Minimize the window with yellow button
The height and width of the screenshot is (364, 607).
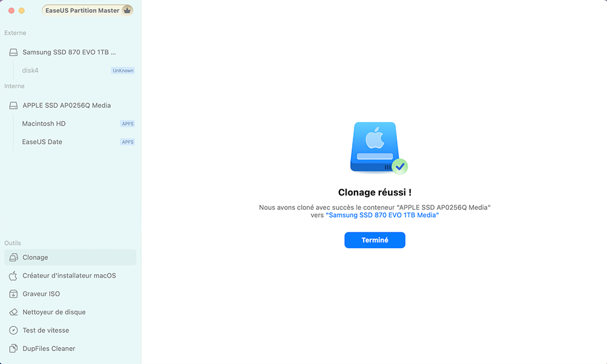(x=22, y=11)
